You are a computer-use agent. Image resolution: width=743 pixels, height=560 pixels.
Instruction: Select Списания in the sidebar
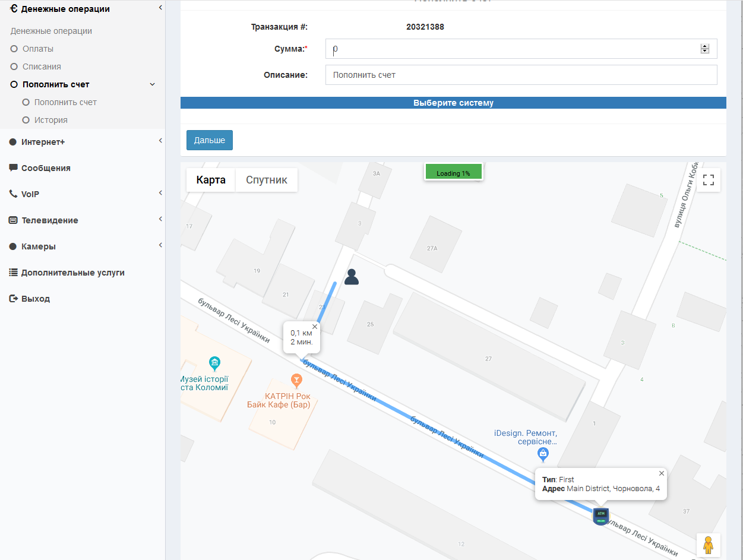point(42,67)
